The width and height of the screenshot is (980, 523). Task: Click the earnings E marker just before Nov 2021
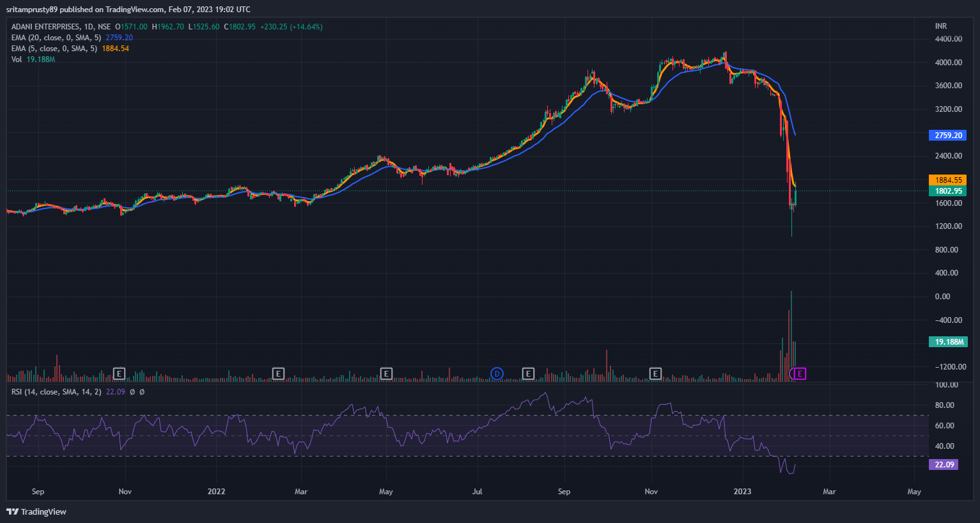pyautogui.click(x=119, y=373)
